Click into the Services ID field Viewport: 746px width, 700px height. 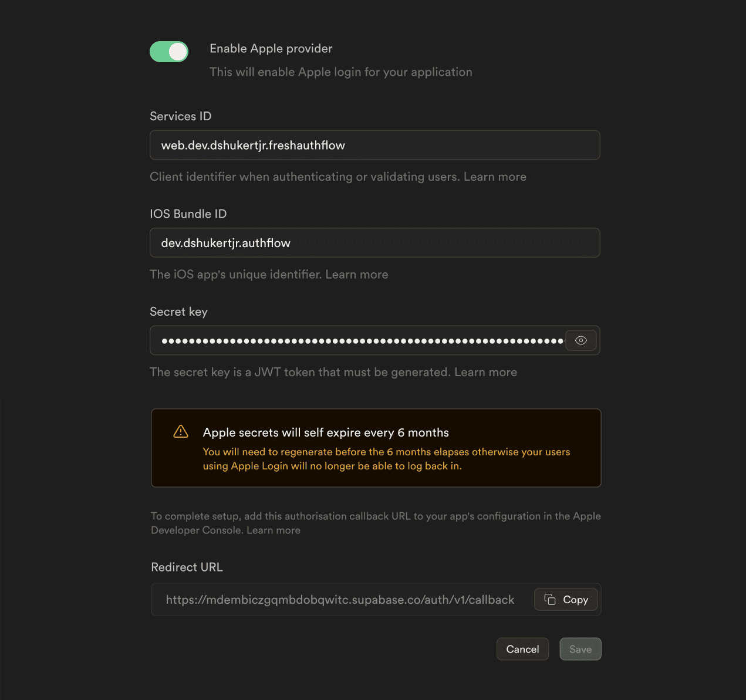[x=375, y=145]
